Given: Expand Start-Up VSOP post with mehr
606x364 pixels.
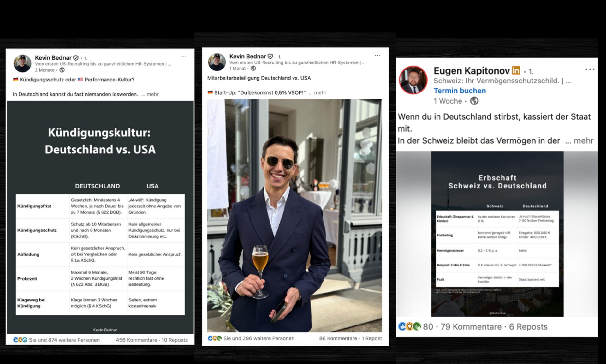Looking at the screenshot, I should point(320,93).
